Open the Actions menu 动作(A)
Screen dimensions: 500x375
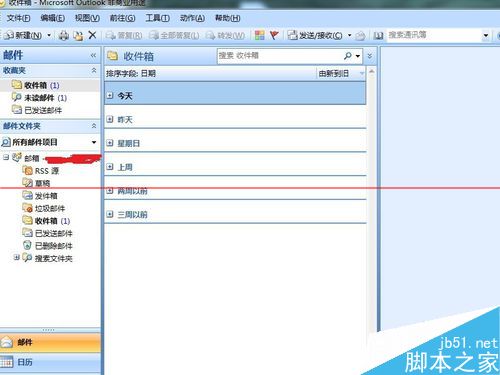pyautogui.click(x=192, y=18)
